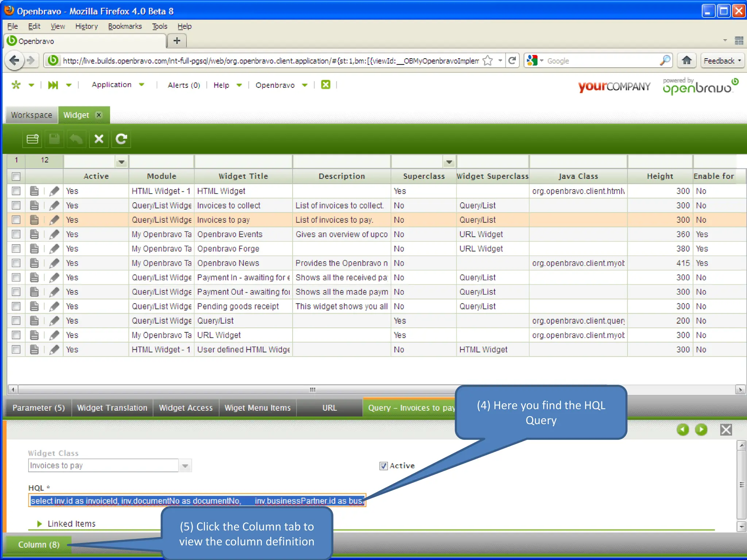
Task: Click Firefox home icon
Action: (x=687, y=60)
